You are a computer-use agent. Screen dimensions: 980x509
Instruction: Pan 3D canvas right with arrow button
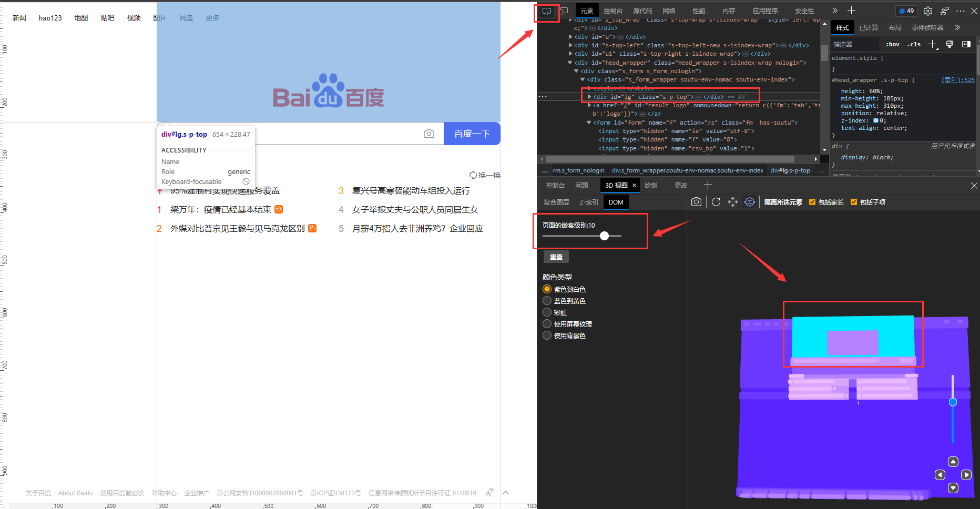coord(966,475)
